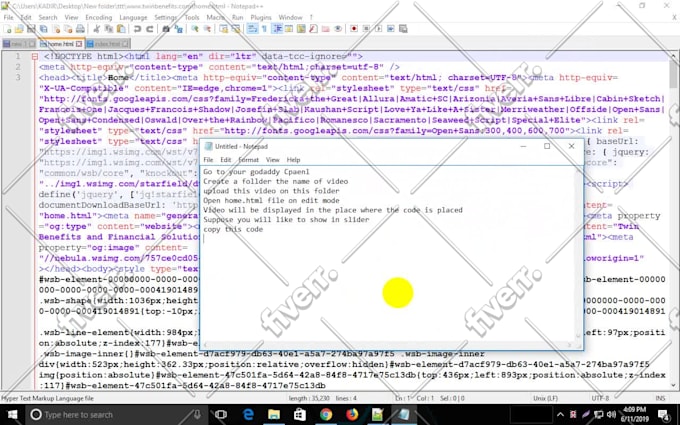Screen dimensions: 680x425
Task: Toggle file monitoring eye icon
Action: [338, 29]
